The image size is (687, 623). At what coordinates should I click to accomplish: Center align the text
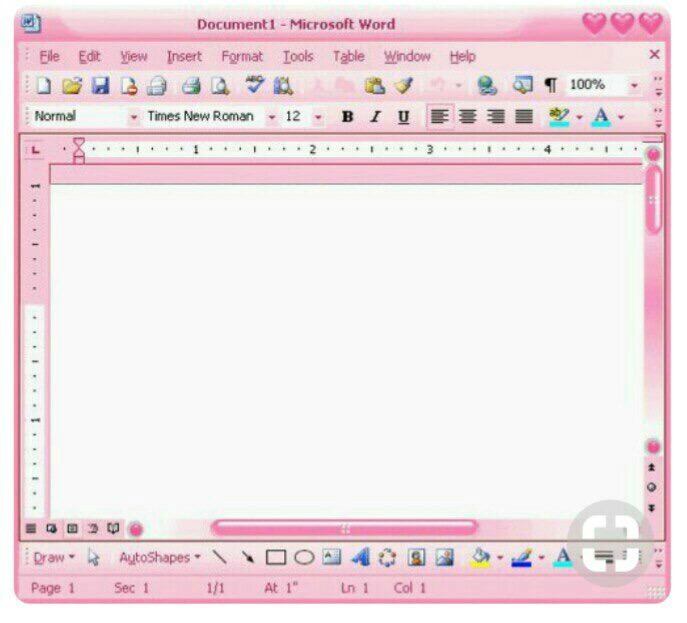pos(467,117)
